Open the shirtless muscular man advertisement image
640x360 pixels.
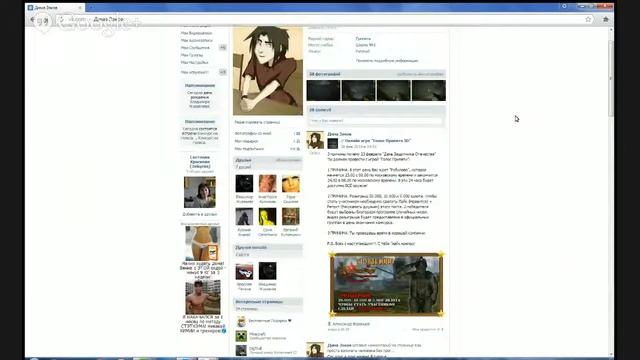pos(203,297)
